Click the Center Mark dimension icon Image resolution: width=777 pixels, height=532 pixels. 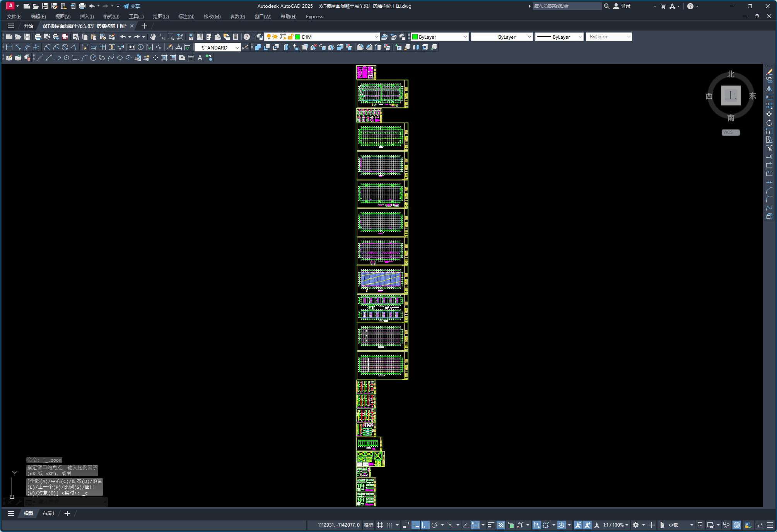(141, 47)
